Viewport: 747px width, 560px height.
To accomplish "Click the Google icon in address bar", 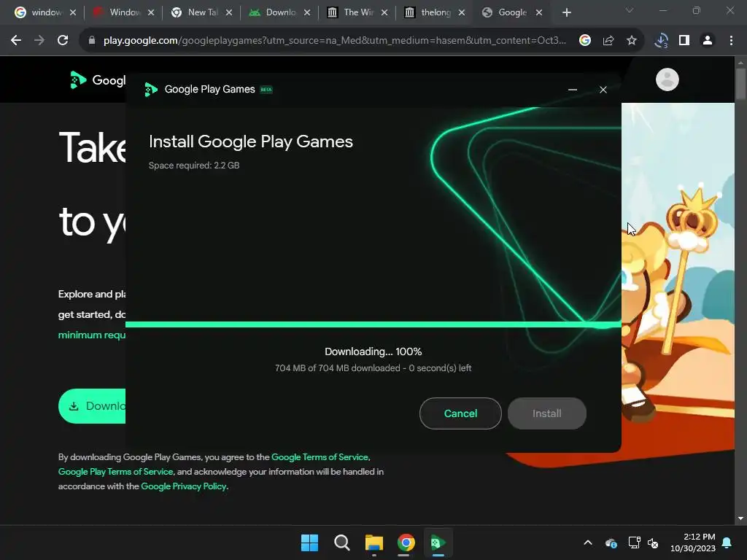I will 585,41.
